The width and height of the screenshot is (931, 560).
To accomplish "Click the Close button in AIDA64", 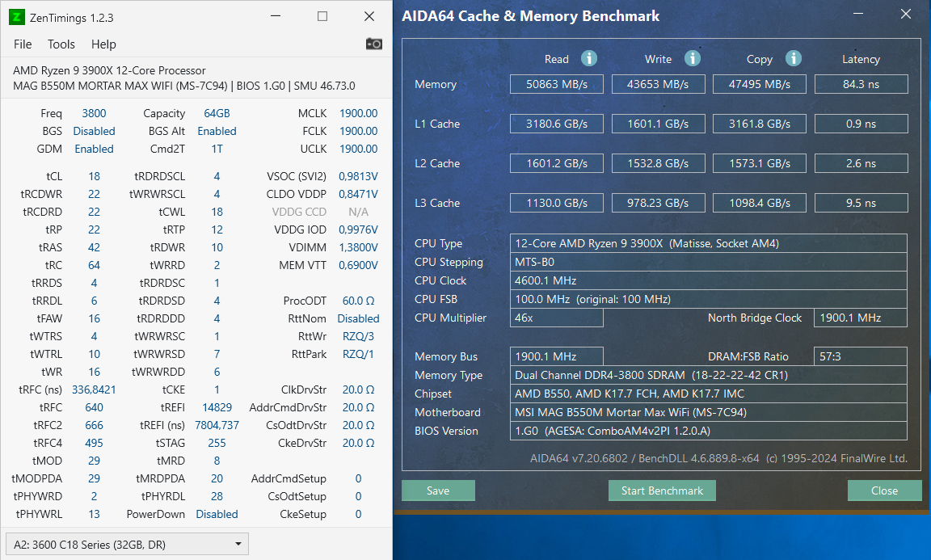I will point(885,491).
